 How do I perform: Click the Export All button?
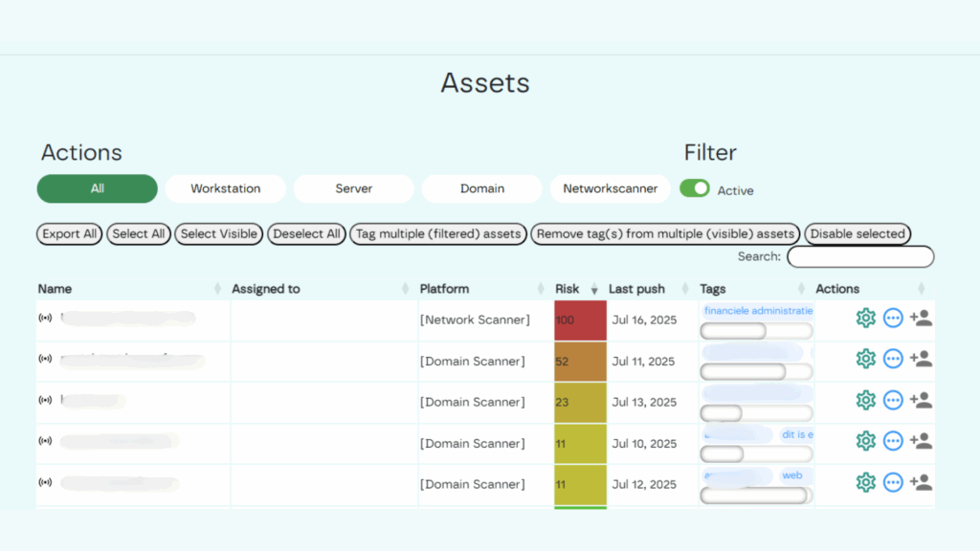70,234
